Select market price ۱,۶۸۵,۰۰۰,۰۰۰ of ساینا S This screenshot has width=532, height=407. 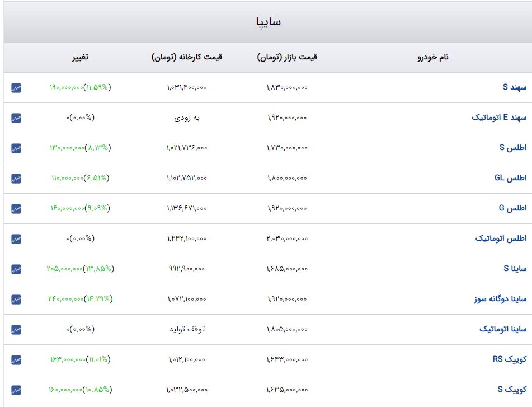[x=287, y=269]
